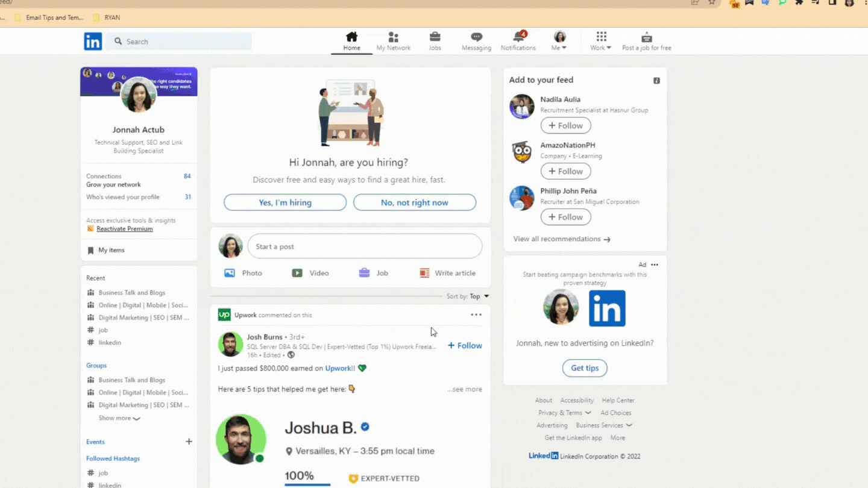Click No, not right now button
This screenshot has width=868, height=488.
(x=415, y=202)
